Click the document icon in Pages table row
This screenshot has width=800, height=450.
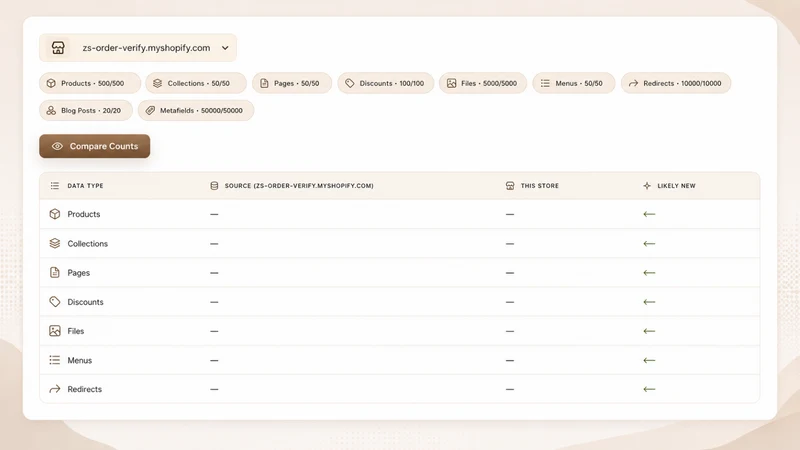coord(55,272)
